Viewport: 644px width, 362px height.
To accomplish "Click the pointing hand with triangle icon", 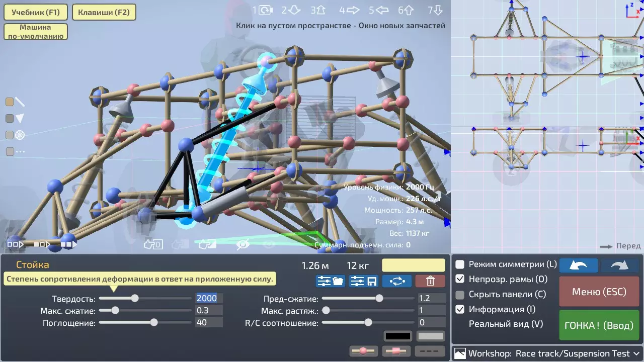I will (207, 245).
